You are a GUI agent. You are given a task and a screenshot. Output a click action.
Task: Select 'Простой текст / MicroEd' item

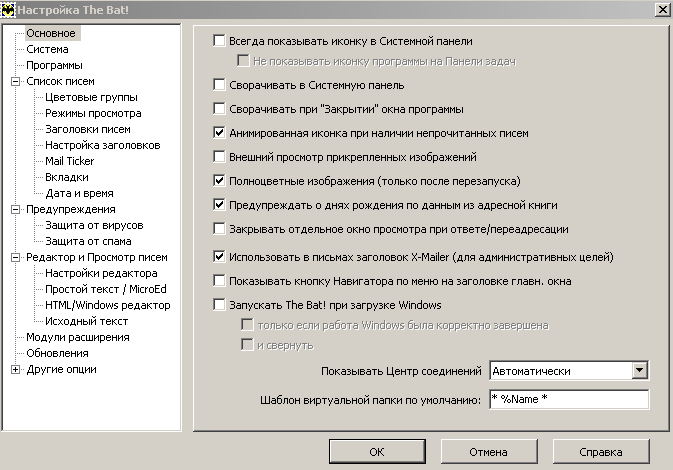[x=106, y=289]
